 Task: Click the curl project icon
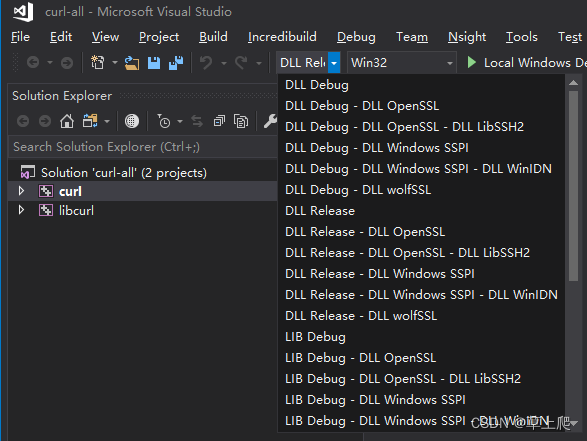click(46, 191)
